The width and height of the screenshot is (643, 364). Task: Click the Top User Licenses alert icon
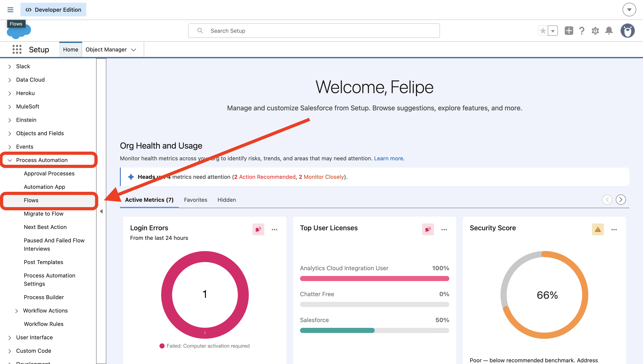[x=428, y=229]
